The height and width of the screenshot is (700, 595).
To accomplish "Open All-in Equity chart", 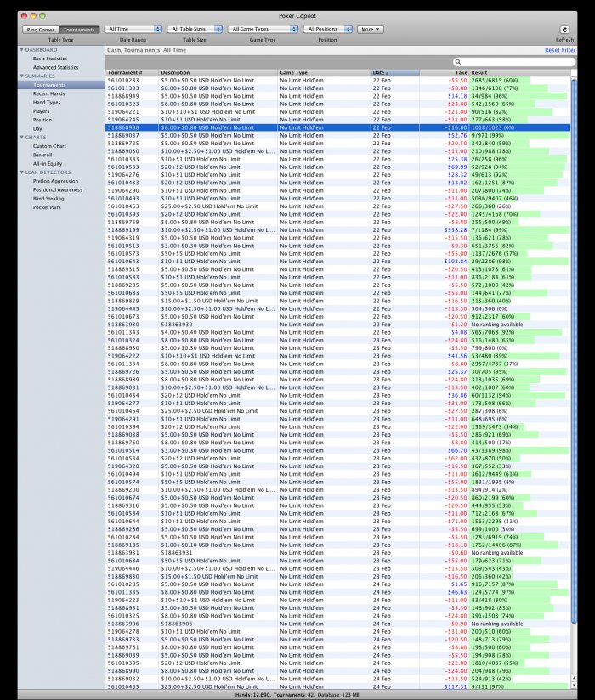I will click(x=48, y=163).
